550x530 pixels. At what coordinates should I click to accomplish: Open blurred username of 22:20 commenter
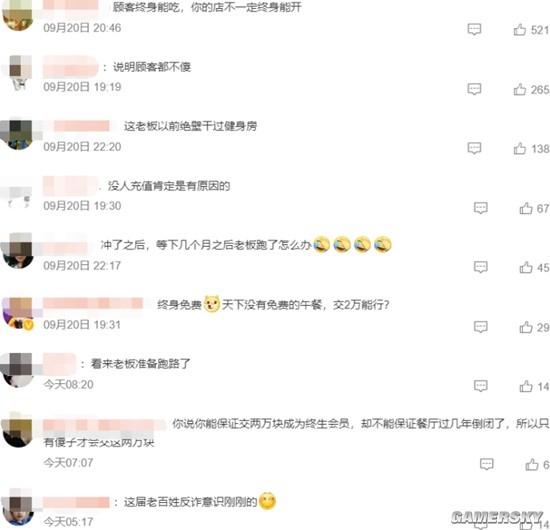pos(81,126)
